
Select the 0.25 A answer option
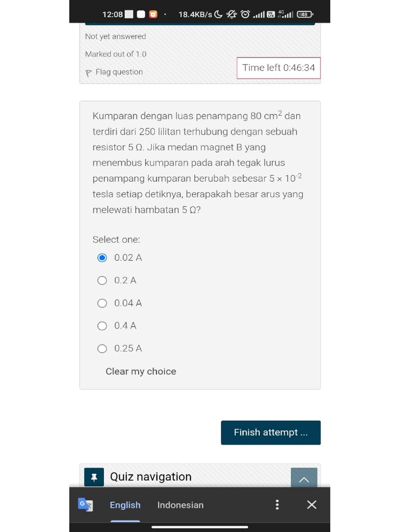(x=102, y=349)
